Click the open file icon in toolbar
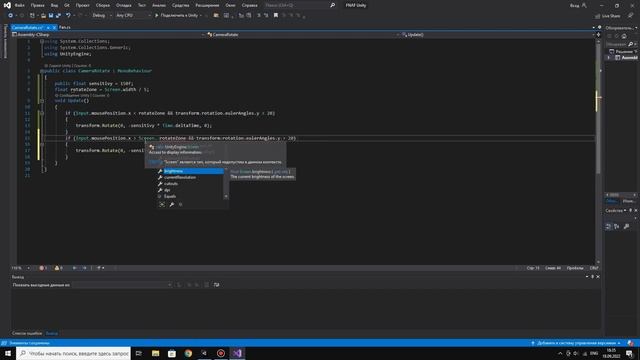This screenshot has height=360, width=640. click(43, 16)
